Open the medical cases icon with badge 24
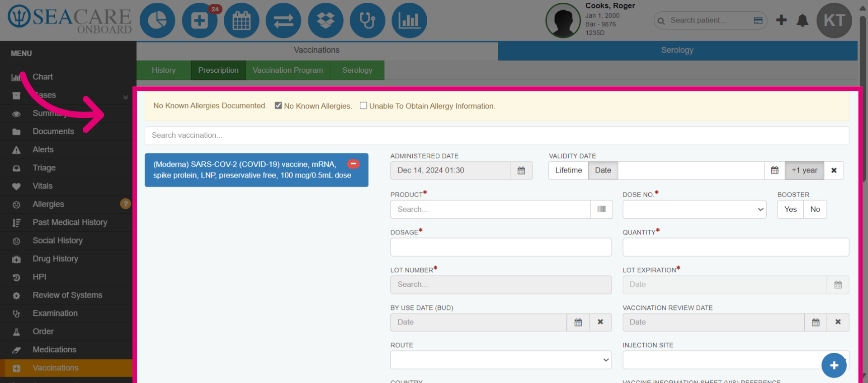Image resolution: width=868 pixels, height=383 pixels. [x=199, y=20]
